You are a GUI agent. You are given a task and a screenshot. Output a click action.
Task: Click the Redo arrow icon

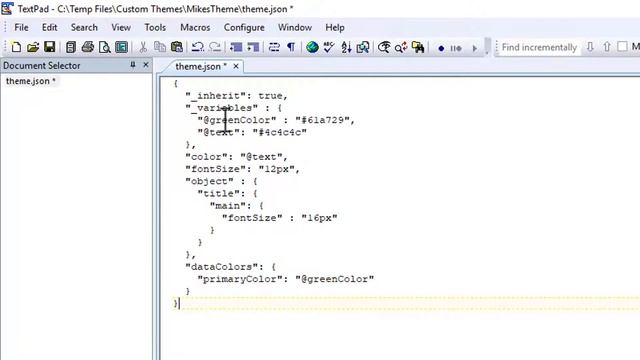pos(215,47)
